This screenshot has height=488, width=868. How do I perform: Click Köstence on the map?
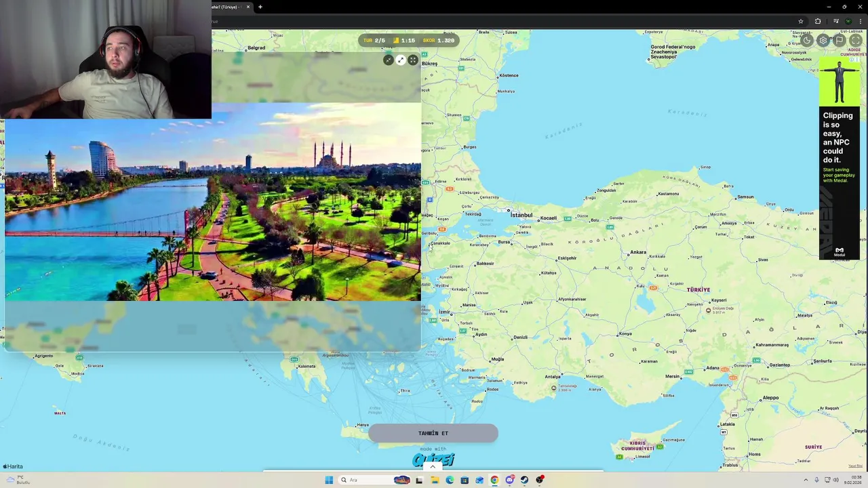pos(508,75)
